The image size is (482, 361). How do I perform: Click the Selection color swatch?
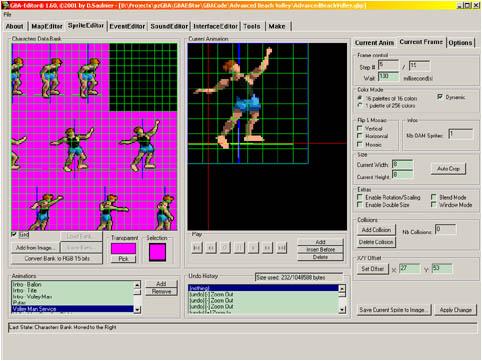tap(157, 252)
